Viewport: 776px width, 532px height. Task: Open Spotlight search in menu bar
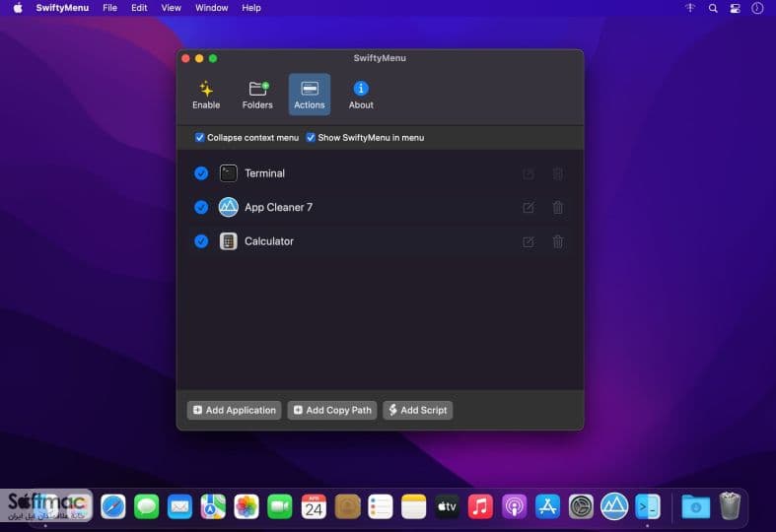(713, 8)
